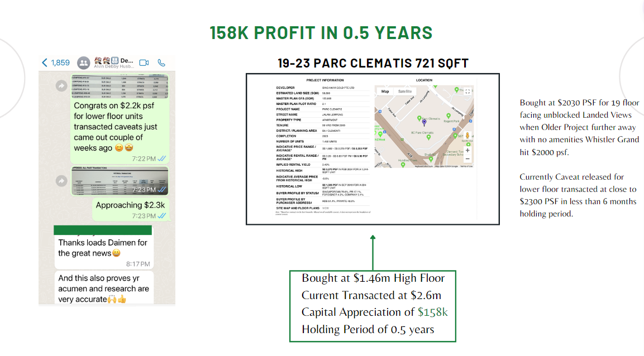
Task: Open the group avatar icon in chat header
Action: (x=84, y=62)
